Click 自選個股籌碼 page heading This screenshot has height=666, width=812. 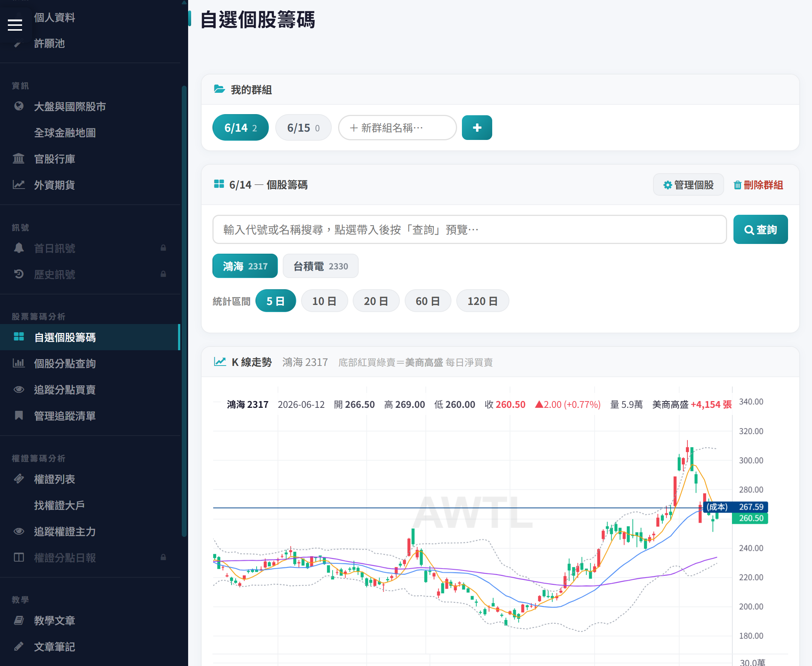coord(257,19)
